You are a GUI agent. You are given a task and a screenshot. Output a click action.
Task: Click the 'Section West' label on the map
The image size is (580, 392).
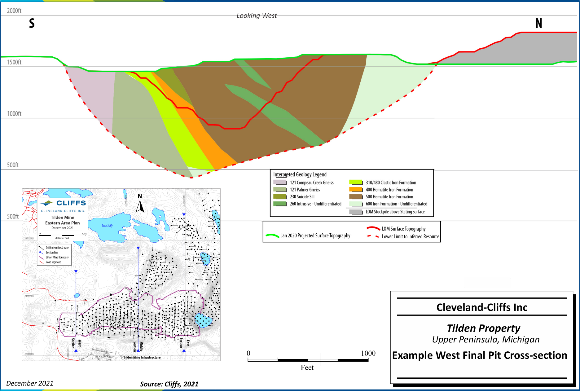point(76,343)
